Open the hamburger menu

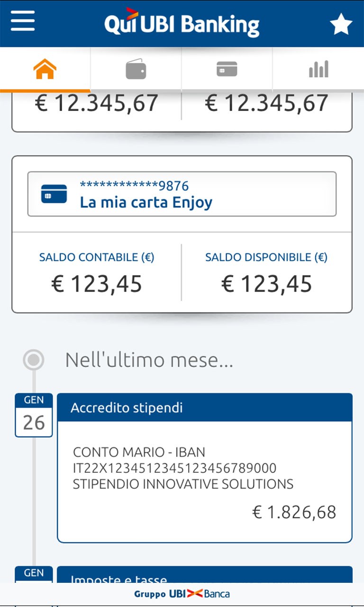[23, 22]
